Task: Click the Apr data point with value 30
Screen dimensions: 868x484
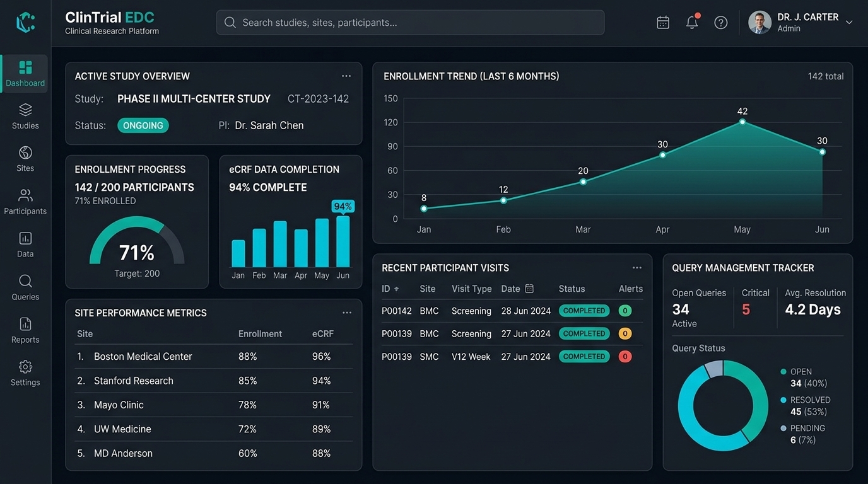Action: (x=662, y=154)
